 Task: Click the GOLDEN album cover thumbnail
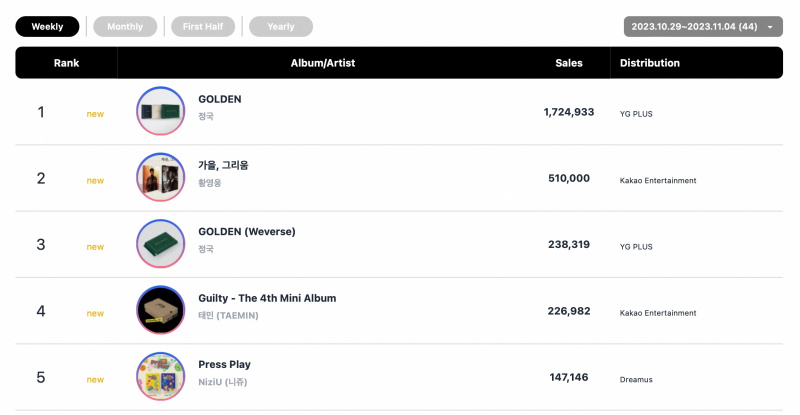pos(161,111)
